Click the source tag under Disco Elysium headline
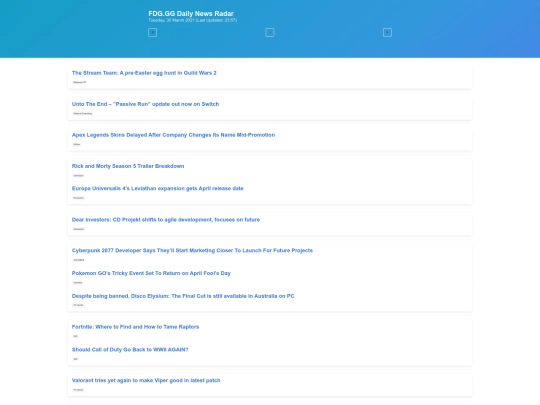 tap(78, 305)
